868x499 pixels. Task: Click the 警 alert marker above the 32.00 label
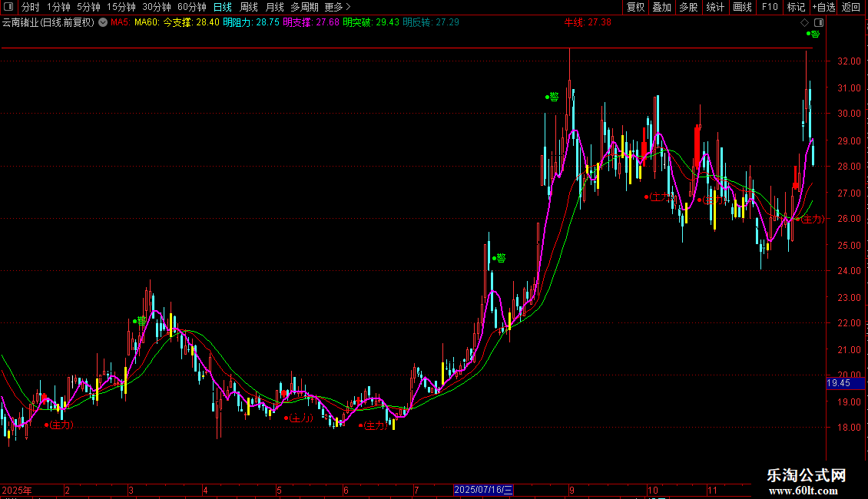pyautogui.click(x=813, y=34)
